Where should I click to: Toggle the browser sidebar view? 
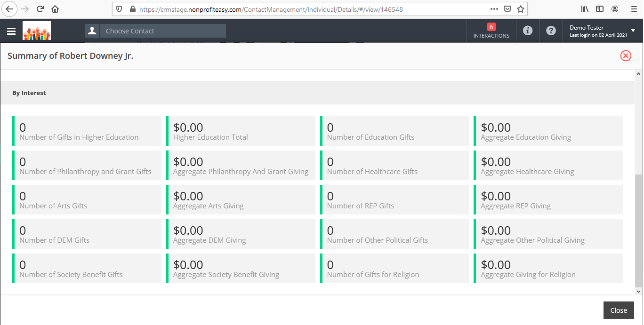pyautogui.click(x=600, y=9)
